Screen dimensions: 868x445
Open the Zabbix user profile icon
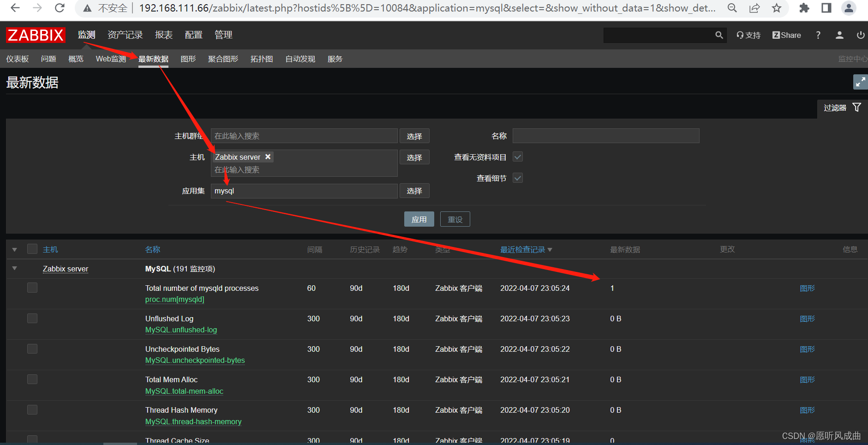click(839, 35)
